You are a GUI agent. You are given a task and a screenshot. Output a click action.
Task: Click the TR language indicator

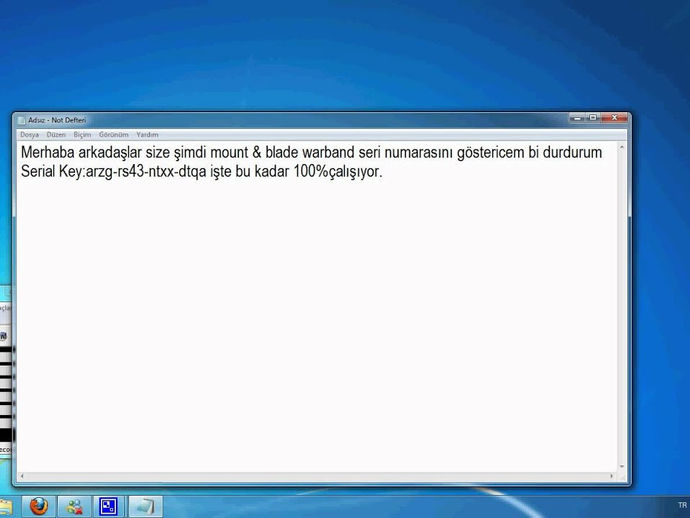point(683,505)
